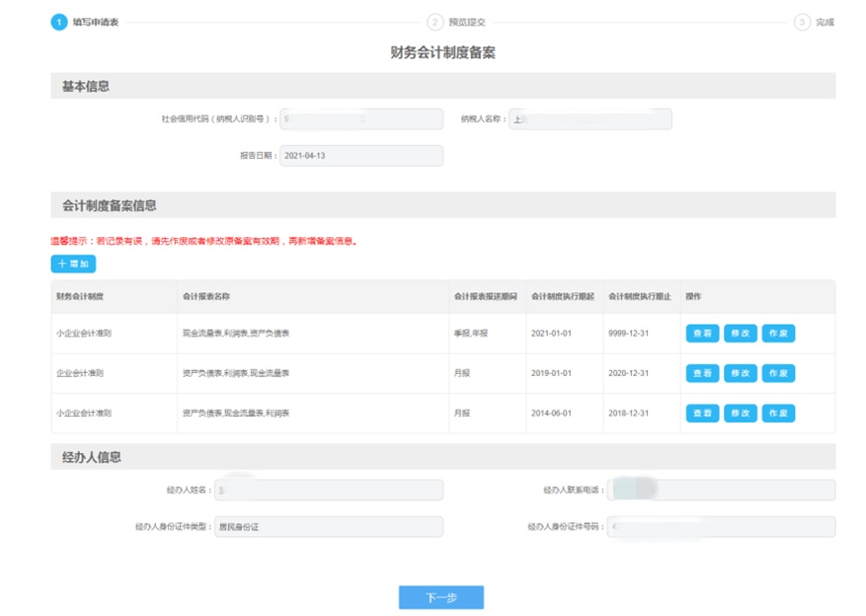Open 查看 for the 2014-06-01 record

(x=702, y=414)
